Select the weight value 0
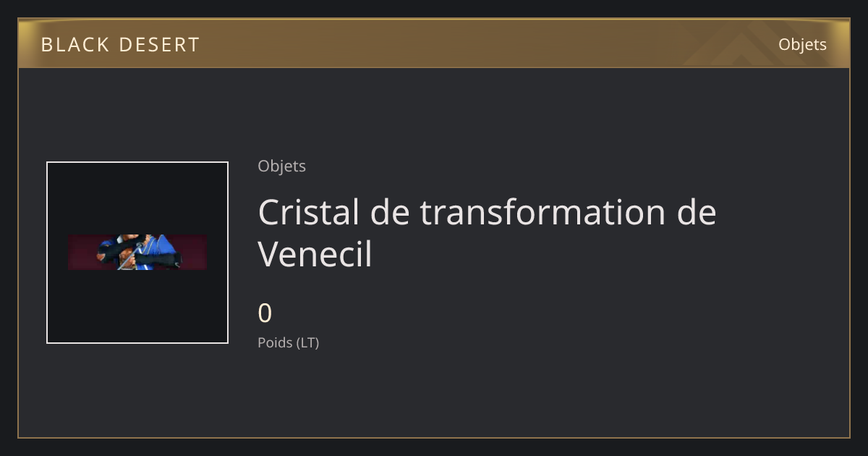This screenshot has width=868, height=456. click(x=265, y=313)
